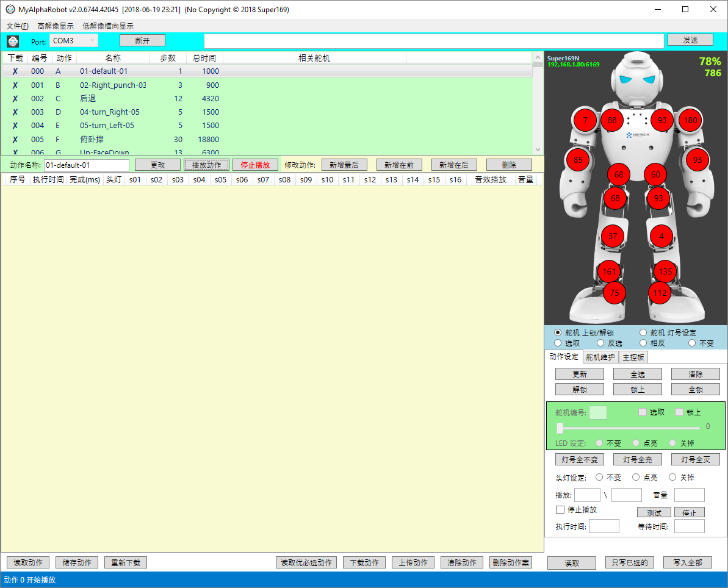Select the foot servo circle labeled 75
The width and height of the screenshot is (728, 588).
tap(614, 293)
